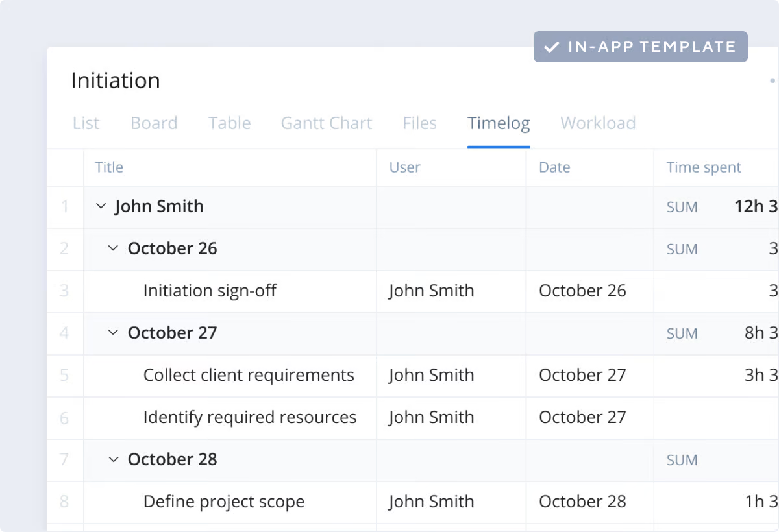This screenshot has width=779, height=532.
Task: Click the date cell for Define project scope
Action: [x=589, y=502]
